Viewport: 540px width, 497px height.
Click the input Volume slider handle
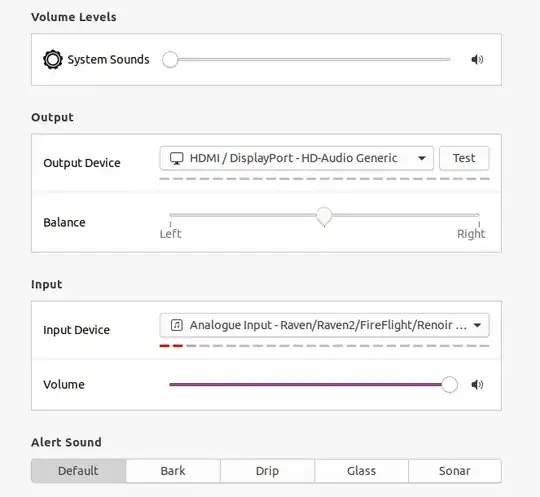(449, 384)
